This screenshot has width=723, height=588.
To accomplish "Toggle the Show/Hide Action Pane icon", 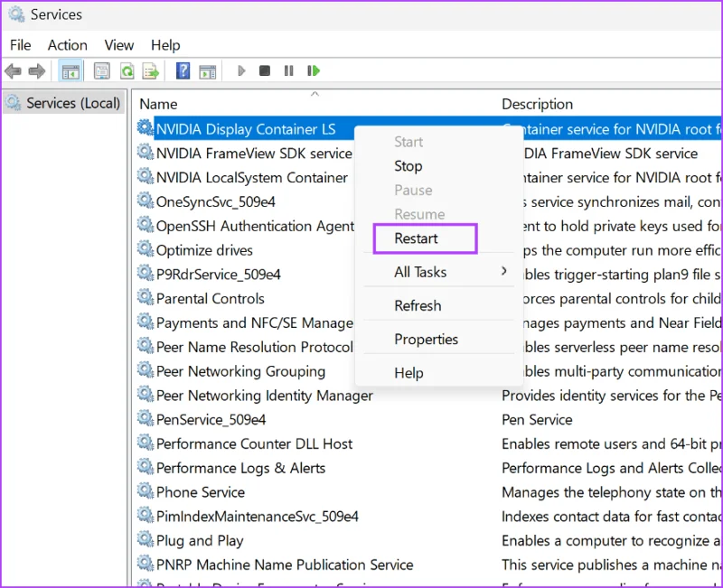I will point(208,71).
